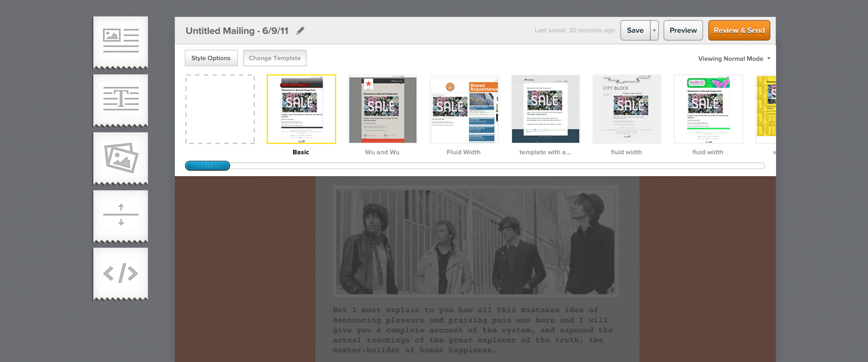Select the HTML code block icon
Image resolution: width=868 pixels, height=362 pixels.
pos(120,273)
